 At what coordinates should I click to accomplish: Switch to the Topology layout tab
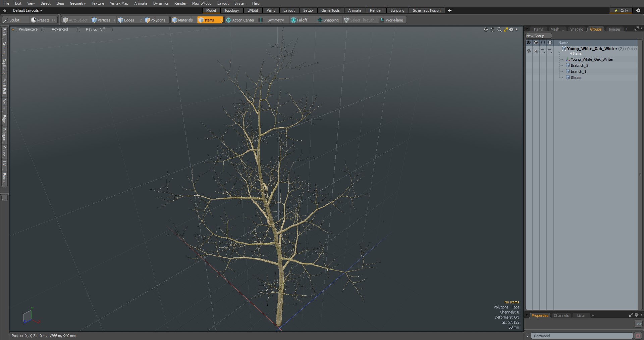coord(231,10)
